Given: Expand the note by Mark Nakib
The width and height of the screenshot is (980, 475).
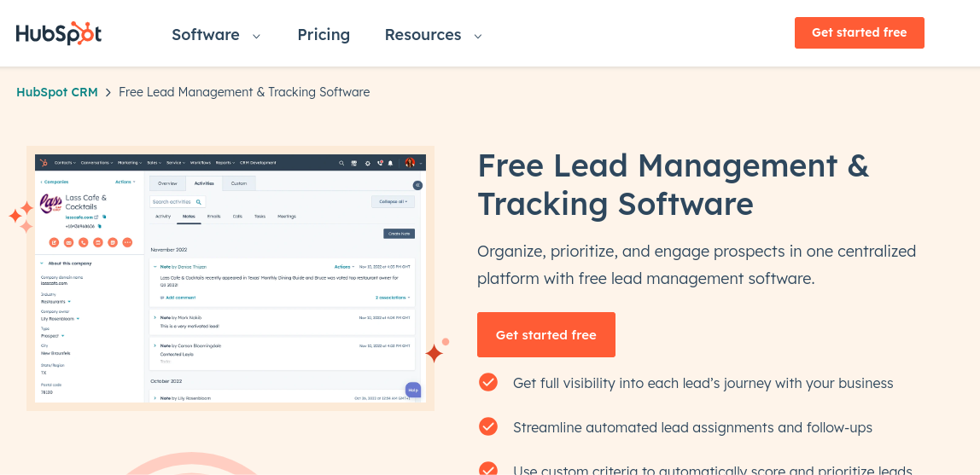Looking at the screenshot, I should pyautogui.click(x=155, y=317).
